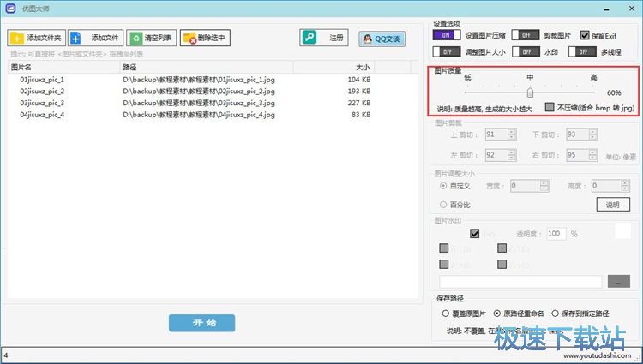Click the 添加文件 add file button
Screen dimensions: 643x364
(95, 38)
